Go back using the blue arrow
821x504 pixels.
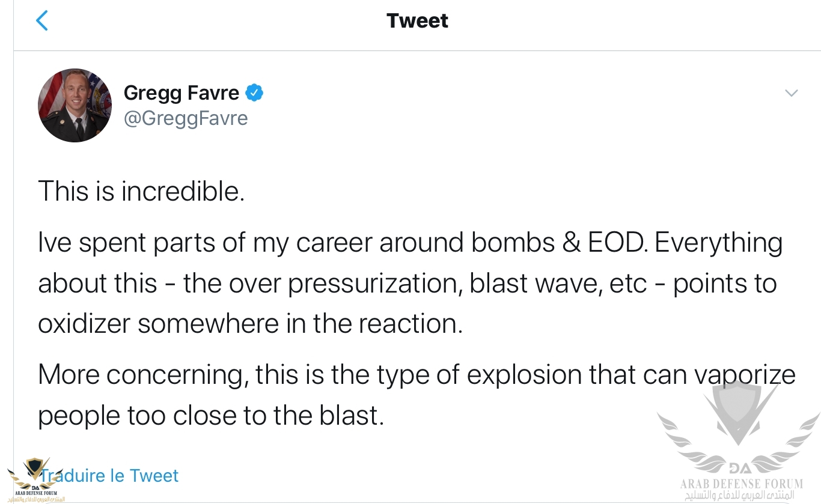coord(41,21)
